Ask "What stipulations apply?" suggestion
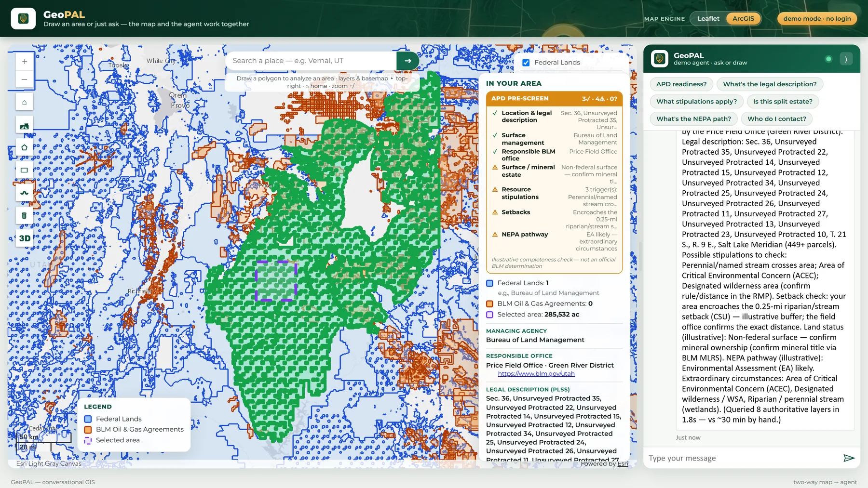The width and height of the screenshot is (868, 488). tap(696, 102)
